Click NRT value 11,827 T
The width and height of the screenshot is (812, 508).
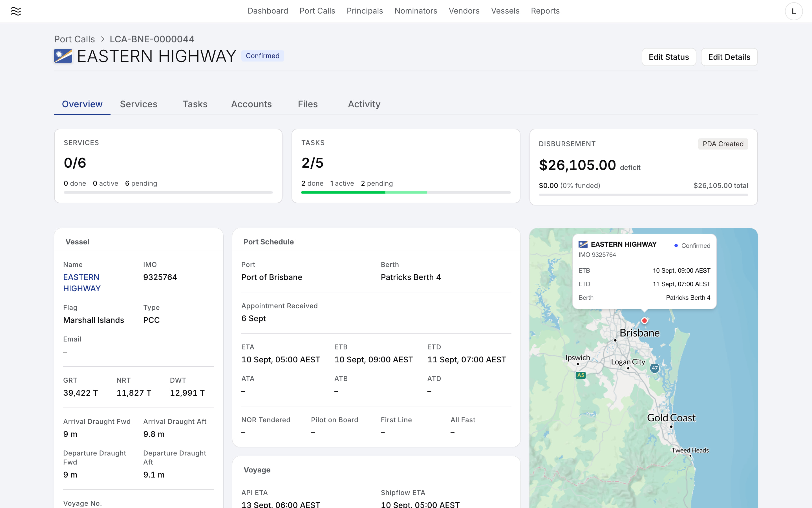[134, 393]
